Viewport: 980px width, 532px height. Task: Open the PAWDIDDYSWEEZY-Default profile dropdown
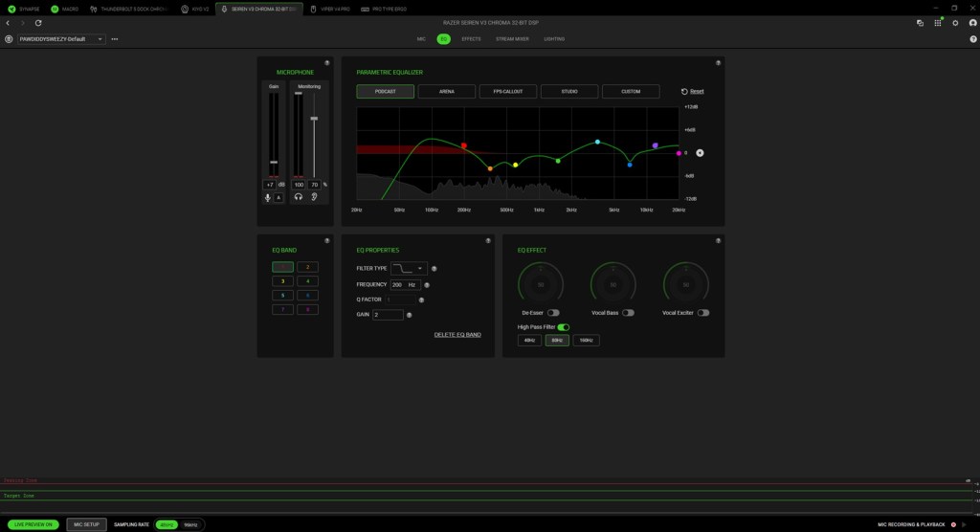pos(60,39)
